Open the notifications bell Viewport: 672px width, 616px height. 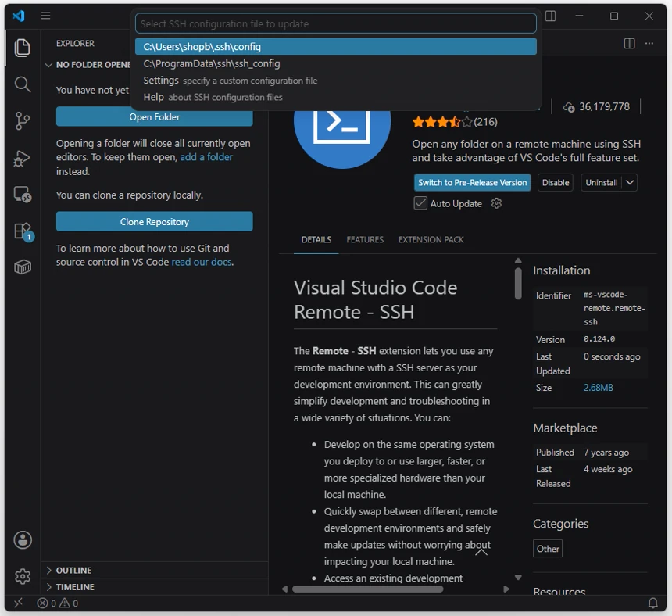point(652,603)
